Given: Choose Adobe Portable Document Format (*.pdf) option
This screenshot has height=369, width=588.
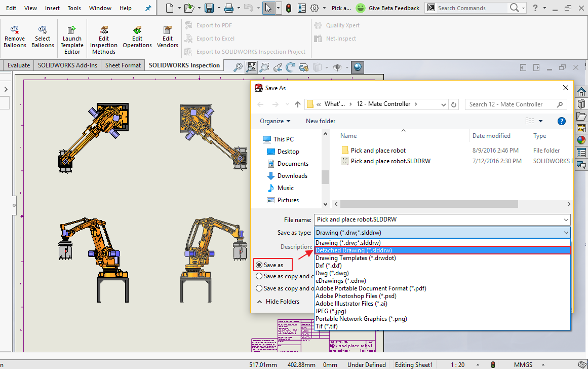Looking at the screenshot, I should [x=443, y=288].
